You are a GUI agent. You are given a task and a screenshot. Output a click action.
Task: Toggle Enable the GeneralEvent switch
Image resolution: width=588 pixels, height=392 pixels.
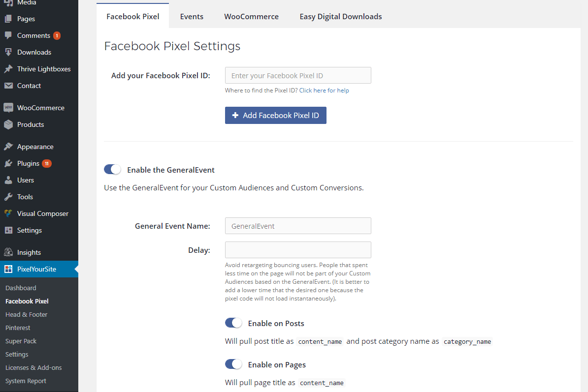[112, 170]
